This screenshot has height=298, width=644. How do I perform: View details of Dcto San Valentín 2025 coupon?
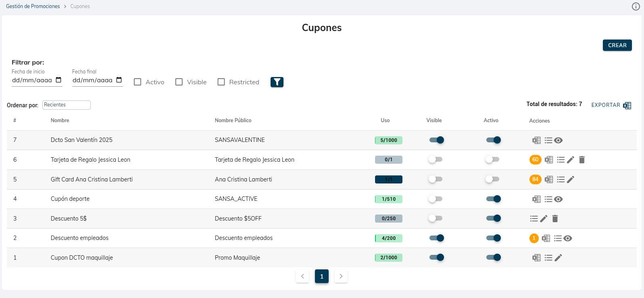558,140
